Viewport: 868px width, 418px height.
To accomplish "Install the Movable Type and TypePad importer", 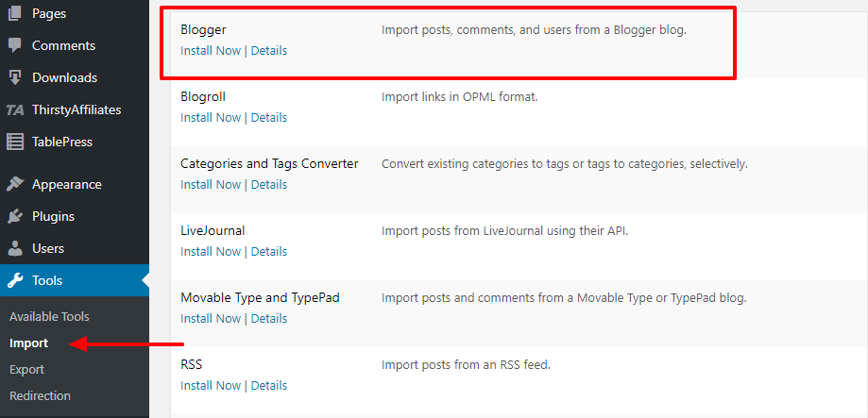I will click(211, 319).
